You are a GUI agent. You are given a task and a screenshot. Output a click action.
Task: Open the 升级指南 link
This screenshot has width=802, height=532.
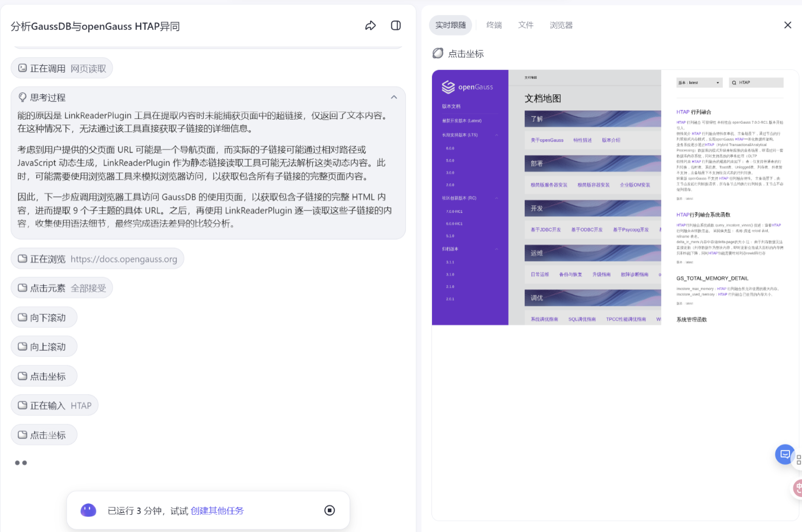pos(601,275)
